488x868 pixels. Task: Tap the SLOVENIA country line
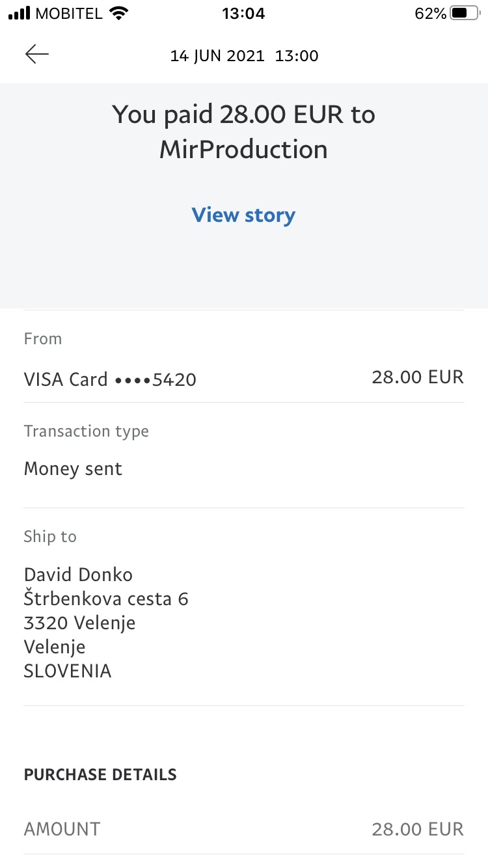[x=68, y=671]
